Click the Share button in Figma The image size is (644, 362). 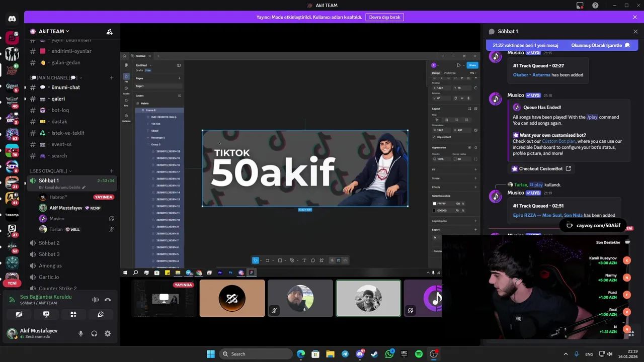(x=472, y=65)
